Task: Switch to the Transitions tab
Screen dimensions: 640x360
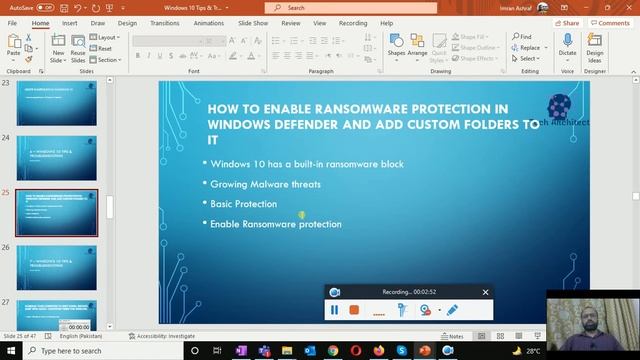Action: (164, 23)
